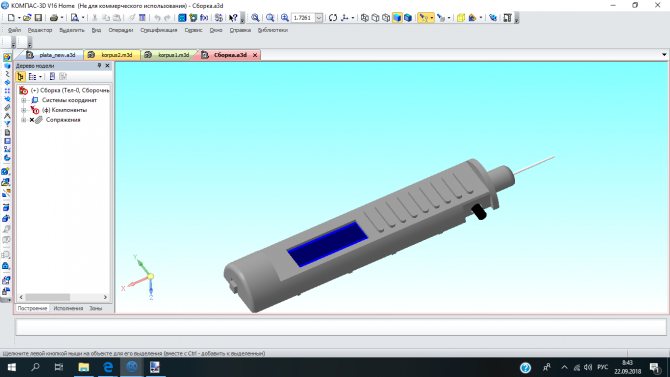This screenshot has width=670, height=377.
Task: Switch to the Исполнения tab below tree
Action: tap(68, 308)
